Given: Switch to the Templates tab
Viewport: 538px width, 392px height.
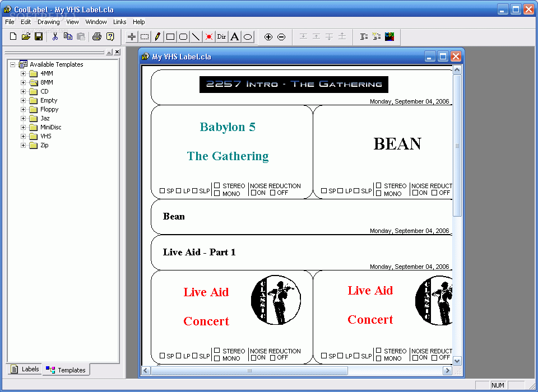Looking at the screenshot, I should 66,370.
